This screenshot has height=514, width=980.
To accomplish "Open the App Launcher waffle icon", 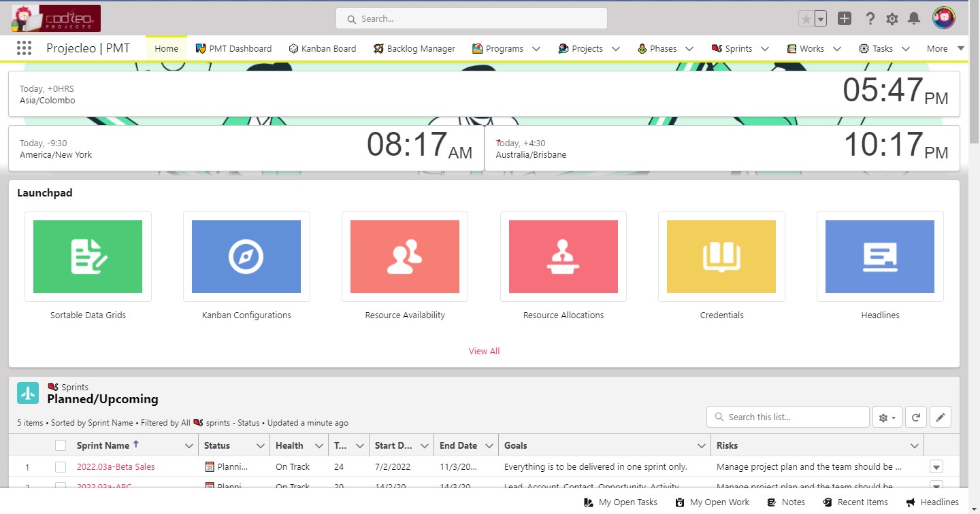I will click(x=24, y=48).
